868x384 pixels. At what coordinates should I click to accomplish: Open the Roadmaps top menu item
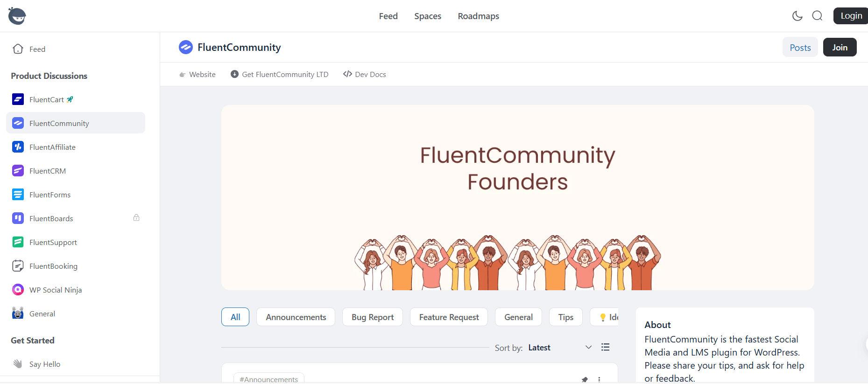[x=478, y=16]
